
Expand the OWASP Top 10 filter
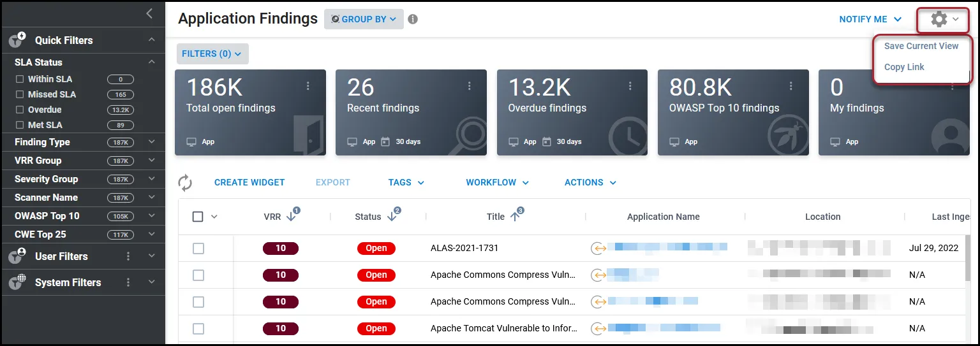click(152, 216)
